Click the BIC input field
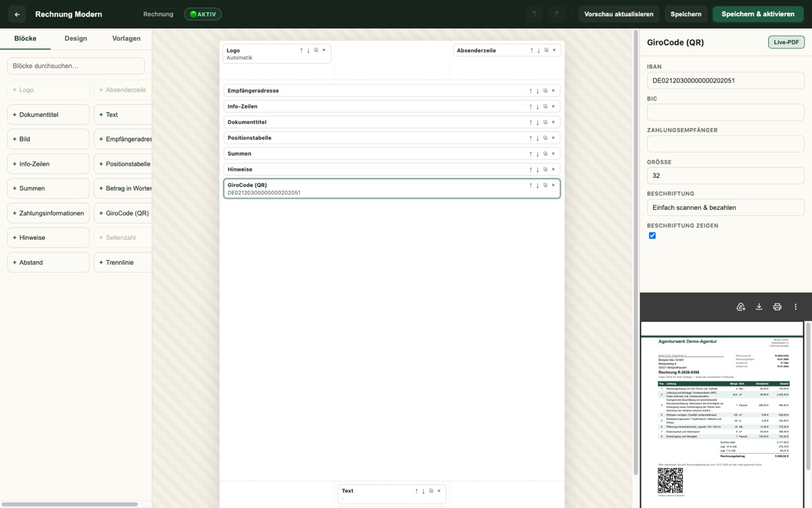The width and height of the screenshot is (812, 508). point(725,112)
